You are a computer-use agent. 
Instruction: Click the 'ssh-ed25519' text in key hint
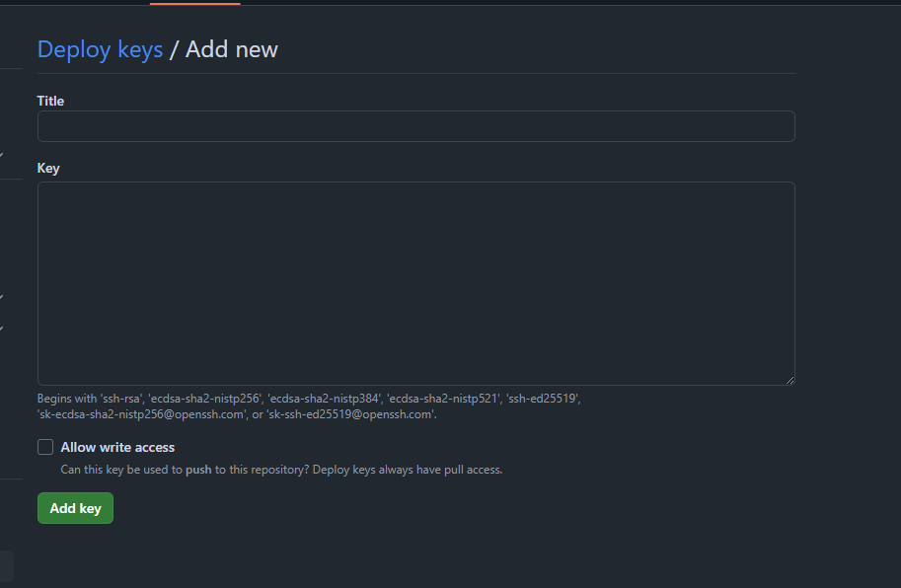[x=544, y=399]
